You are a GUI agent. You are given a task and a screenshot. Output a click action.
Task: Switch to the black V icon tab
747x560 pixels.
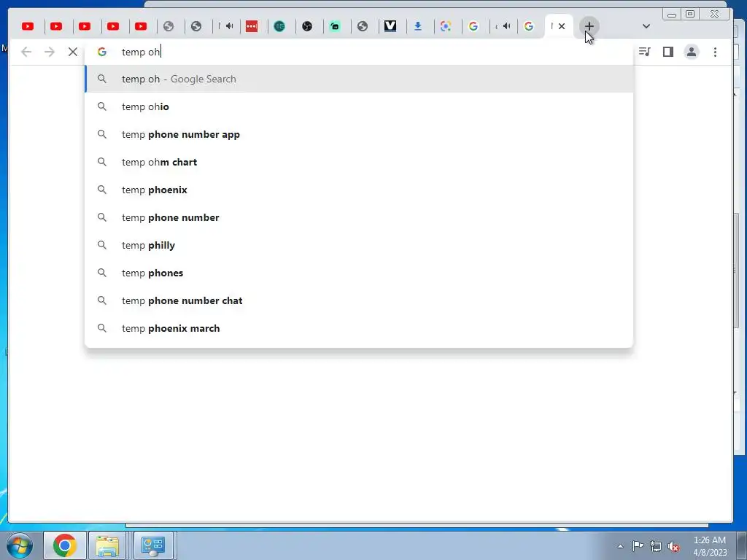pyautogui.click(x=390, y=26)
